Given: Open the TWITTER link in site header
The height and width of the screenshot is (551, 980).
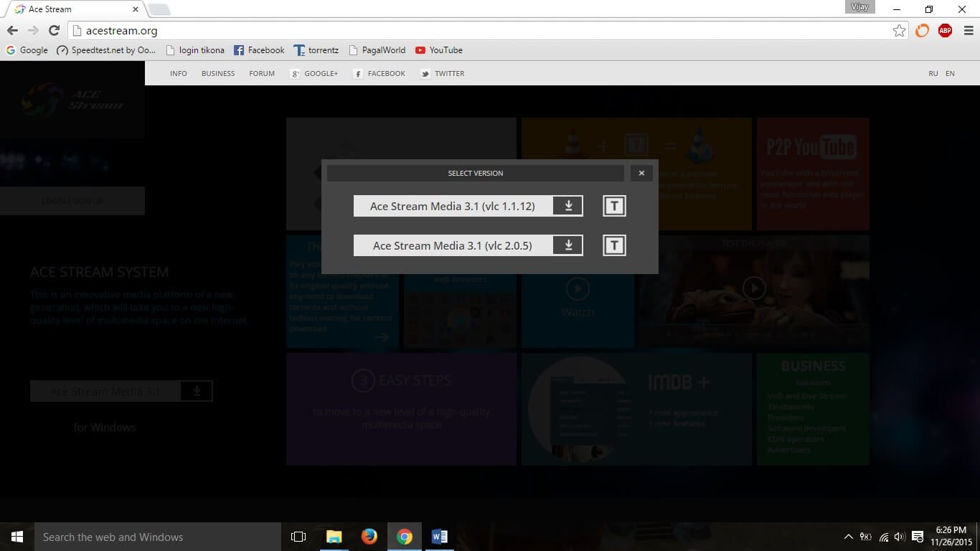Looking at the screenshot, I should (x=443, y=73).
